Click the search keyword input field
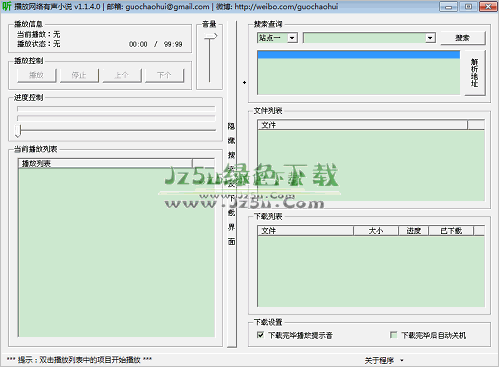Viewport: 499px width, 367px height. pyautogui.click(x=365, y=38)
